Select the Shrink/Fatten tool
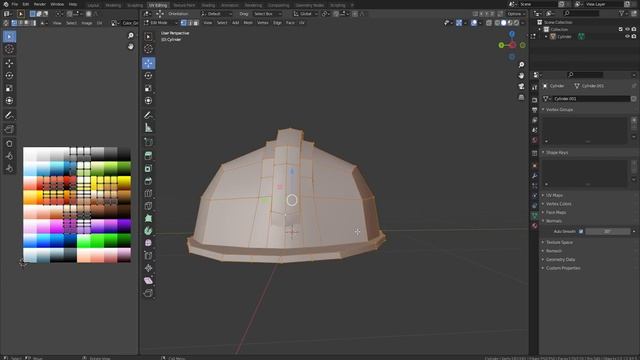The height and width of the screenshot is (360, 640). [149, 268]
